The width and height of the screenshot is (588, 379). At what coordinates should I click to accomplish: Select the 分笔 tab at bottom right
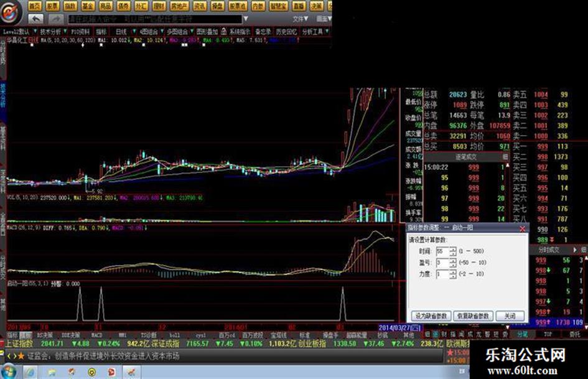[x=521, y=334]
